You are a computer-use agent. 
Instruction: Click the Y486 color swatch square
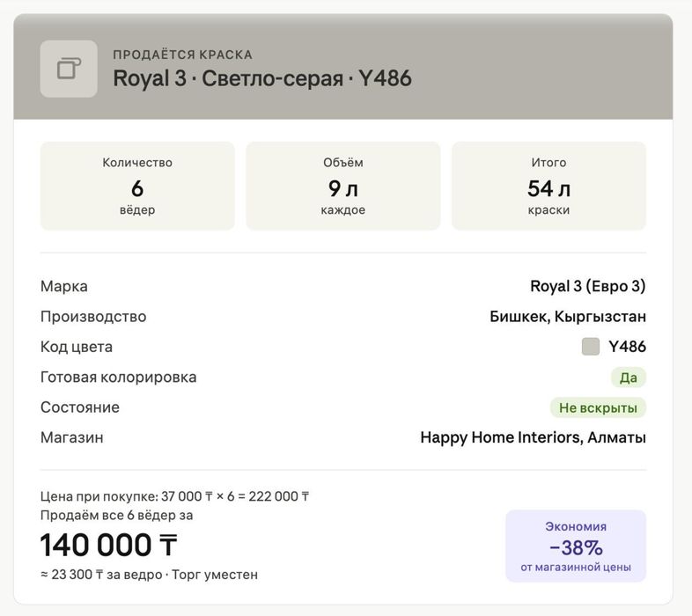point(591,347)
